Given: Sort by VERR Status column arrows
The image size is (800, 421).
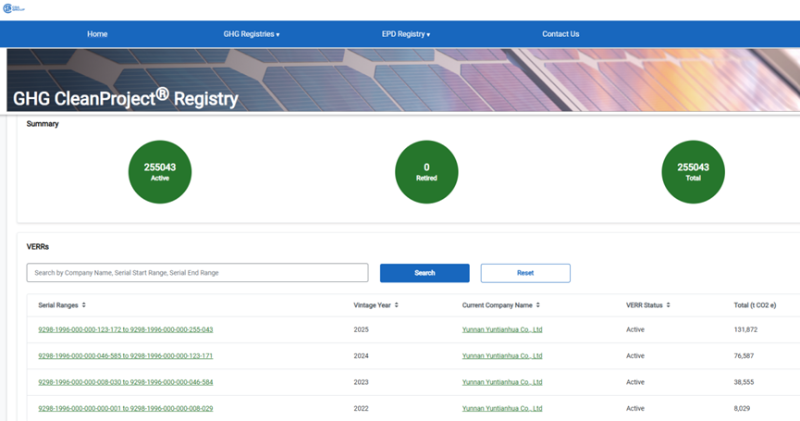Looking at the screenshot, I should point(668,305).
